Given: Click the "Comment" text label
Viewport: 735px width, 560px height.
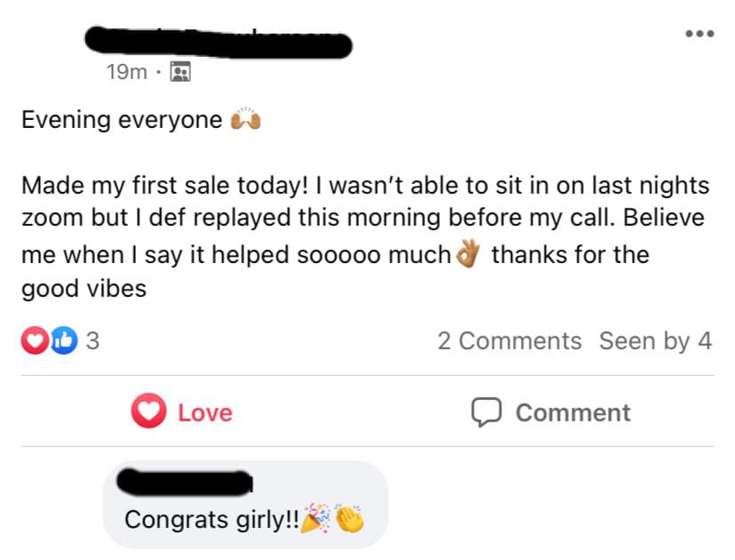Looking at the screenshot, I should [x=572, y=412].
